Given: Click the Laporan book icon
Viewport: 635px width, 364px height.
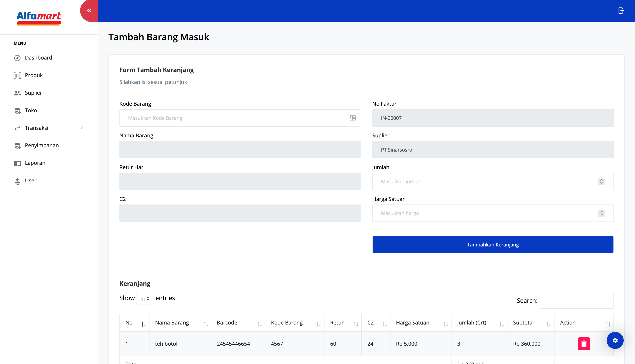Looking at the screenshot, I should [x=17, y=163].
